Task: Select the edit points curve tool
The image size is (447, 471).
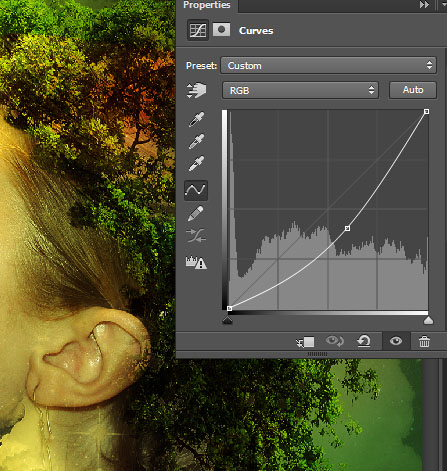Action: pos(196,190)
